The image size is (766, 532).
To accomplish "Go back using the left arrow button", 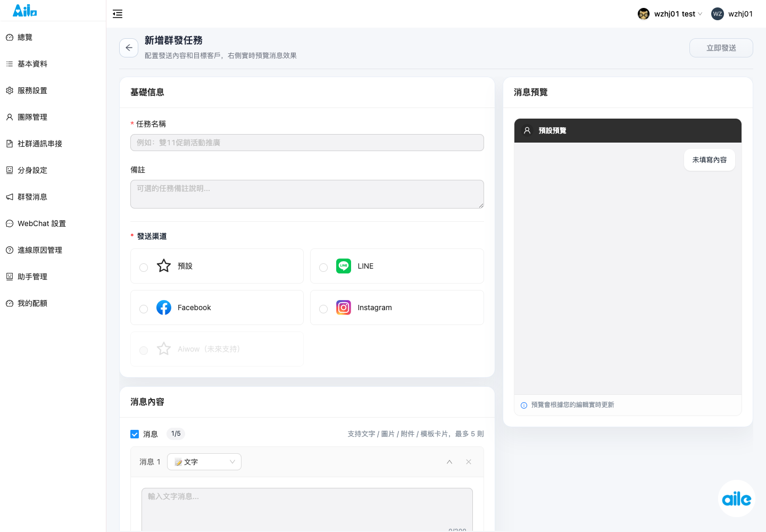I will pyautogui.click(x=129, y=48).
